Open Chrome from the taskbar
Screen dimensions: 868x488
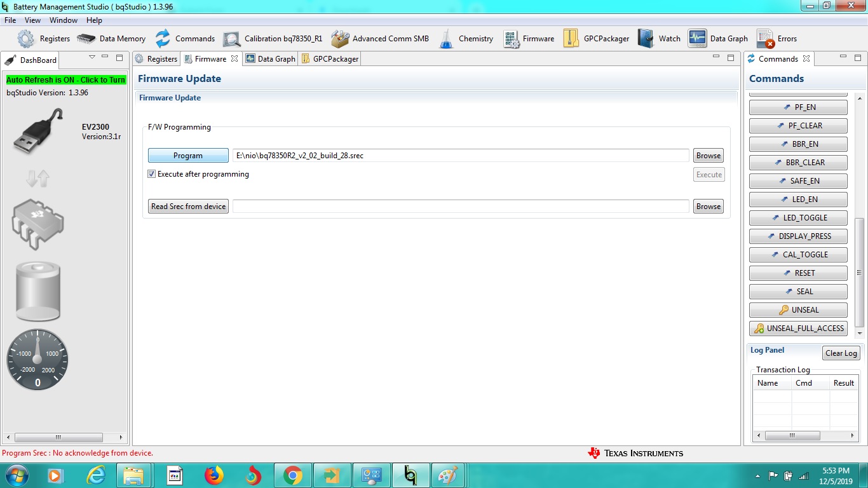click(x=292, y=475)
